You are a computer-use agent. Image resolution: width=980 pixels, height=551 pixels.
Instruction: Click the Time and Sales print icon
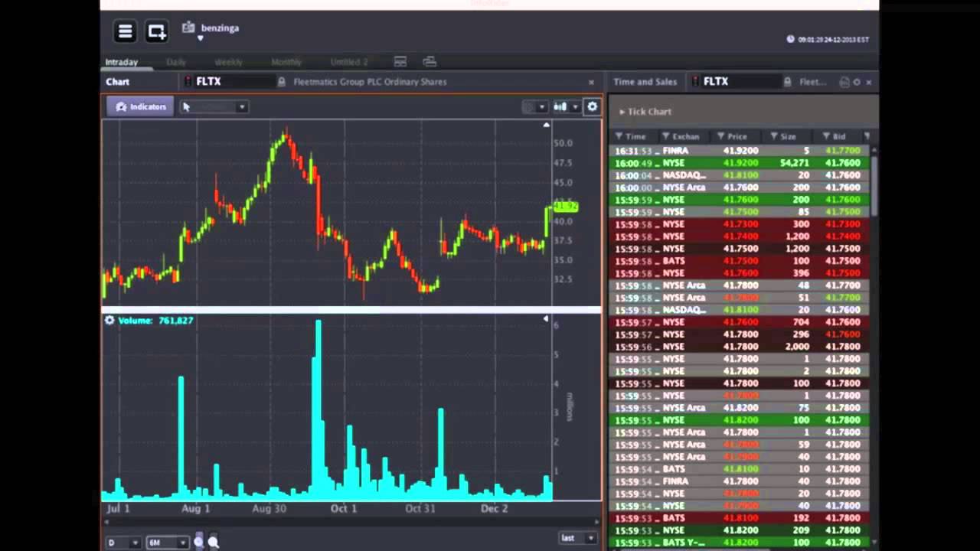point(844,82)
